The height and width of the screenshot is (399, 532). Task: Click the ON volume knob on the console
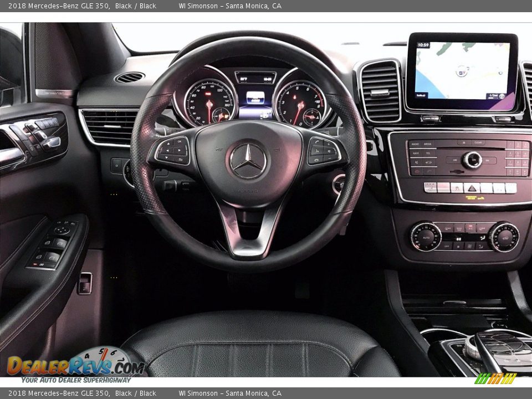tap(472, 160)
